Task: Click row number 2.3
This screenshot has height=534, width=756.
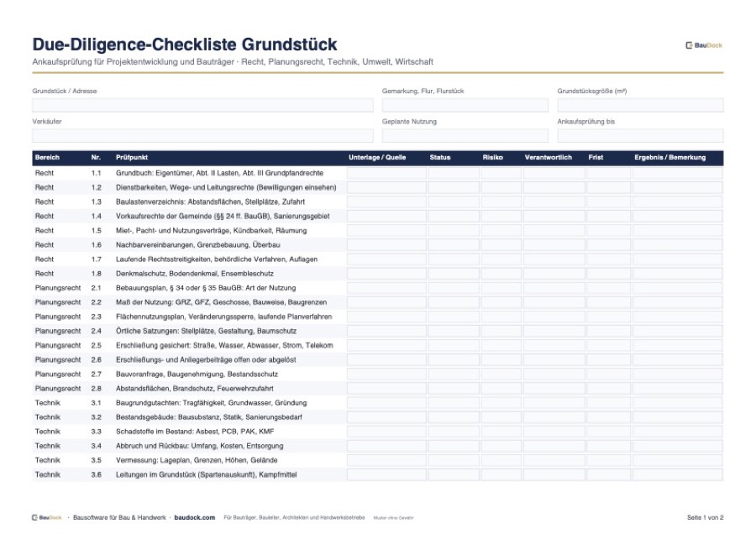Action: (x=97, y=317)
